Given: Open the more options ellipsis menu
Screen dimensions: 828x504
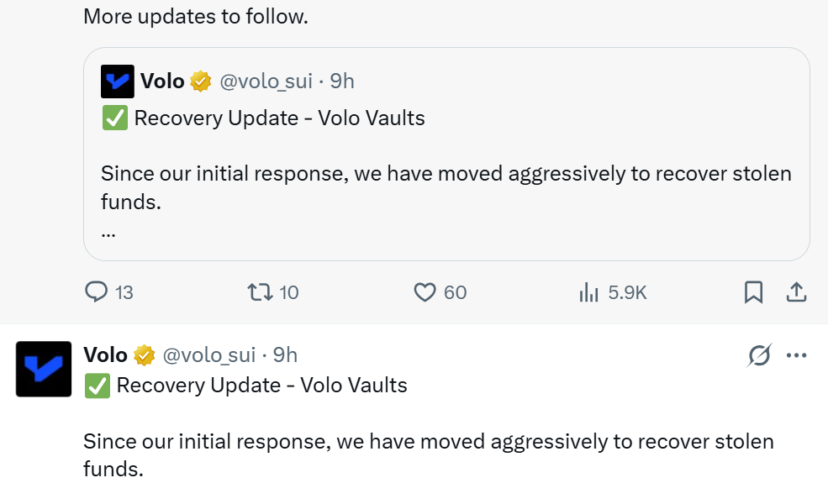Looking at the screenshot, I should 796,355.
